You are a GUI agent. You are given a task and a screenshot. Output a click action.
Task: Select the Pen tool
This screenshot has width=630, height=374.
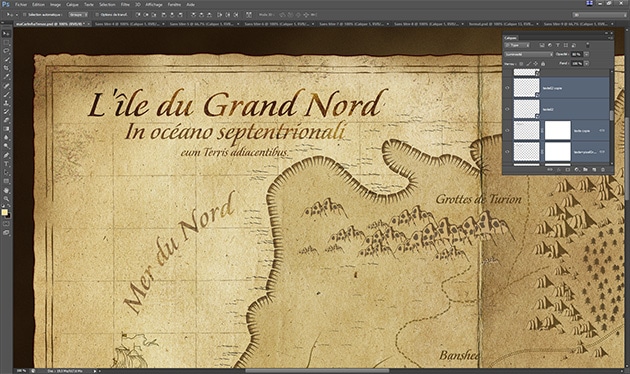click(6, 155)
